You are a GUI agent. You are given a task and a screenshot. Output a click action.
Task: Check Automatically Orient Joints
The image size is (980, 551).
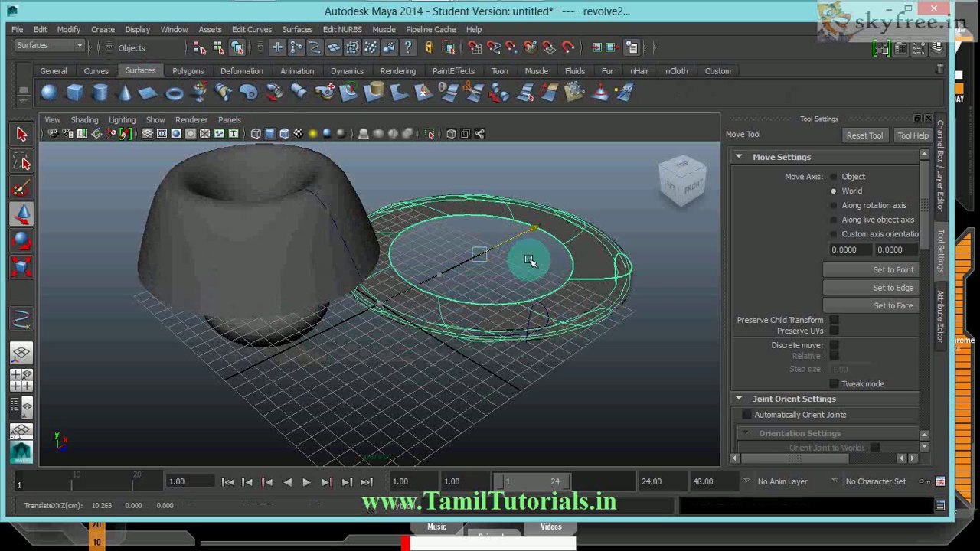coord(746,415)
